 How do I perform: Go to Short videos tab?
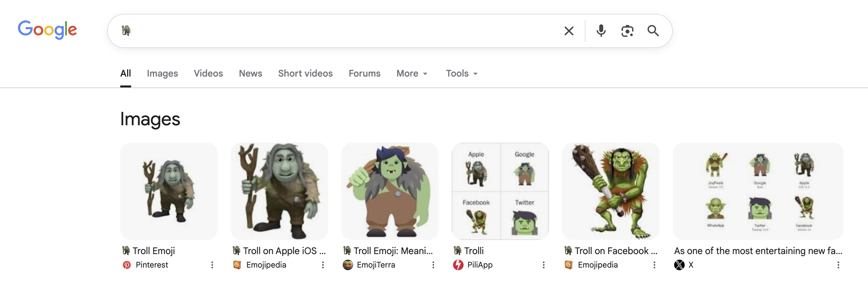pyautogui.click(x=305, y=74)
